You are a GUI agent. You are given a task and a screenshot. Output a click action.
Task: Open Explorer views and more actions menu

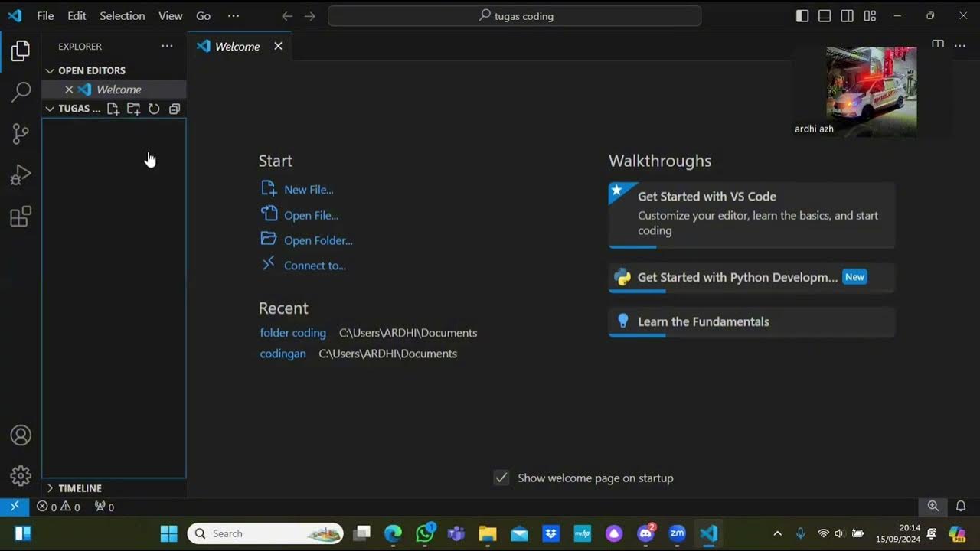[x=167, y=46]
